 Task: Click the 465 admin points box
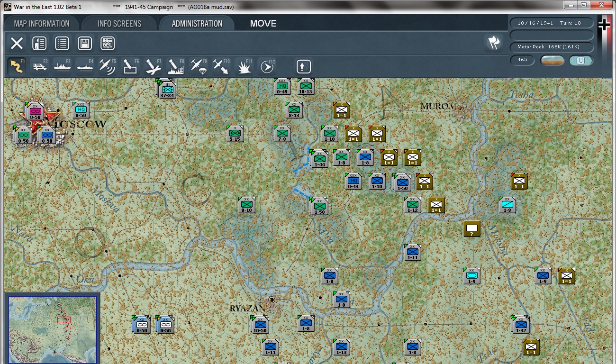click(x=523, y=60)
